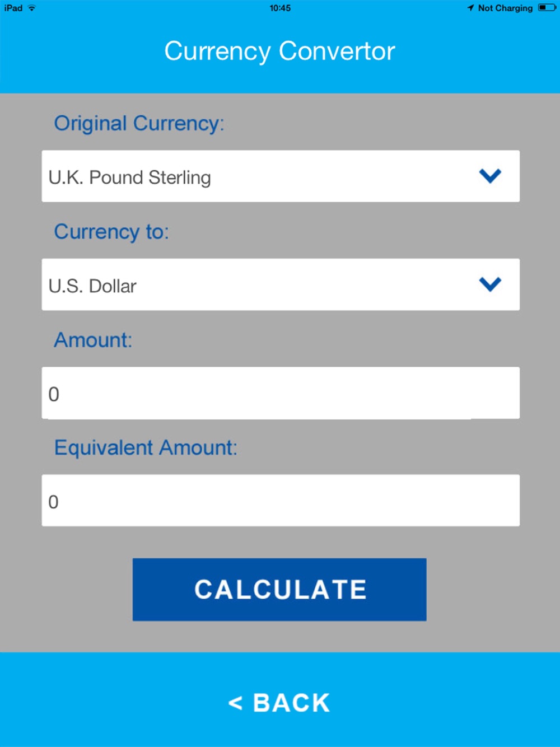Tap the Currency to label
Viewport: 560px width, 747px height.
111,231
